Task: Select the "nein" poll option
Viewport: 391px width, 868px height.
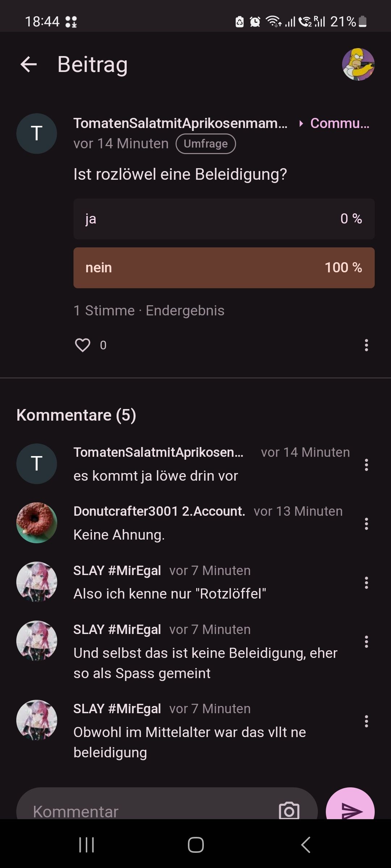Action: pyautogui.click(x=224, y=268)
